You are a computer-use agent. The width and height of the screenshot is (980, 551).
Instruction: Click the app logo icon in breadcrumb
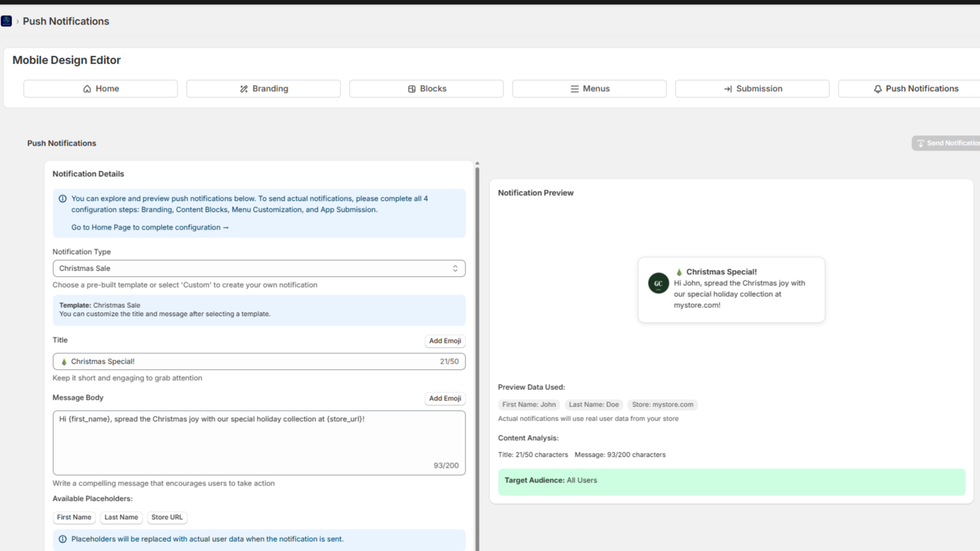coord(6,21)
